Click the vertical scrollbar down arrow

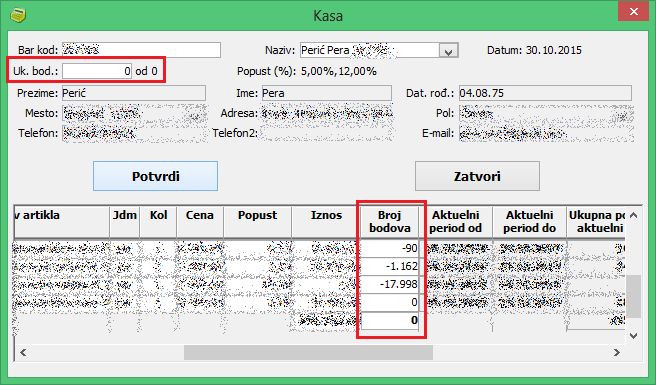point(633,336)
